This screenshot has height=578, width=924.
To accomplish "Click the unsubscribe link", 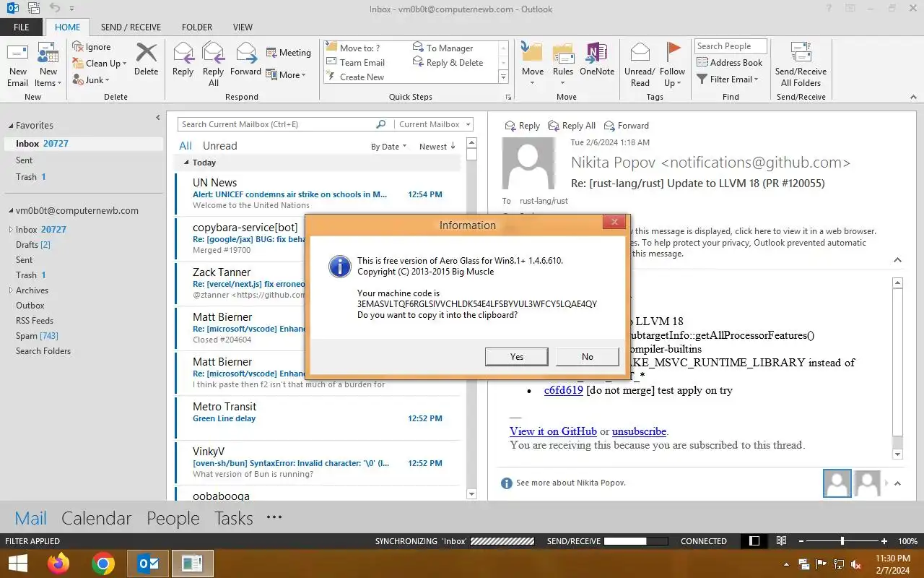I will 639,431.
